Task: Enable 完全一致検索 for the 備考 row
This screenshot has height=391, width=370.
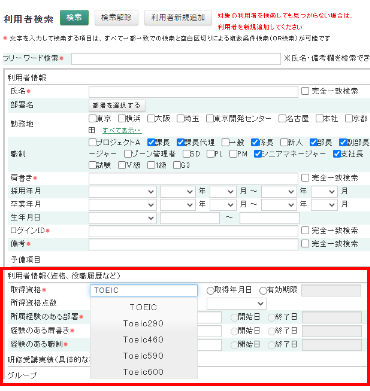Action: coord(305,244)
